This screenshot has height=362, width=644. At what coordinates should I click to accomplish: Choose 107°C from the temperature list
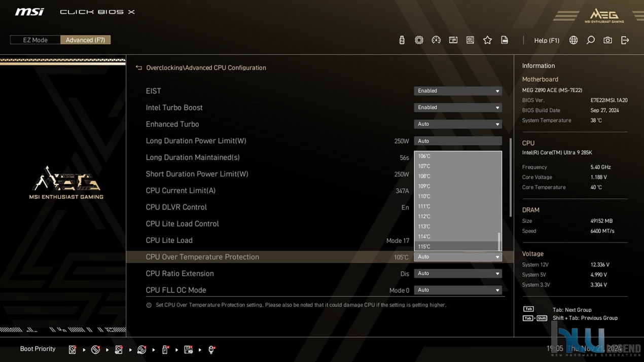456,166
